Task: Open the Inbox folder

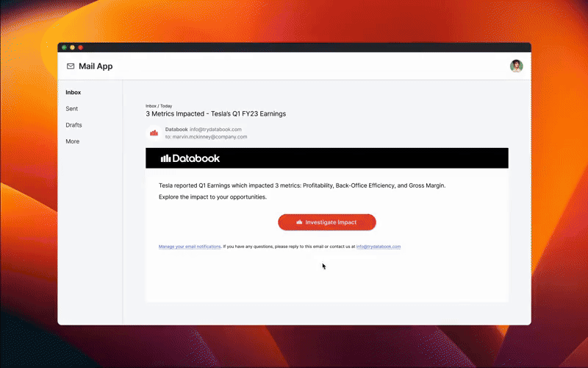Action: tap(73, 93)
